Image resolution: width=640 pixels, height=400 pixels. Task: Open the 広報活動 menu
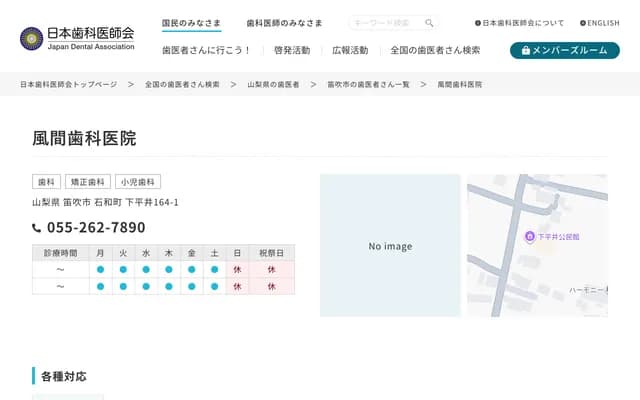pos(350,50)
